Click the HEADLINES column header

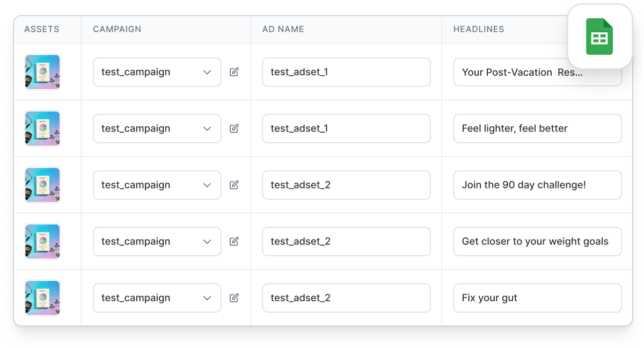(x=478, y=30)
